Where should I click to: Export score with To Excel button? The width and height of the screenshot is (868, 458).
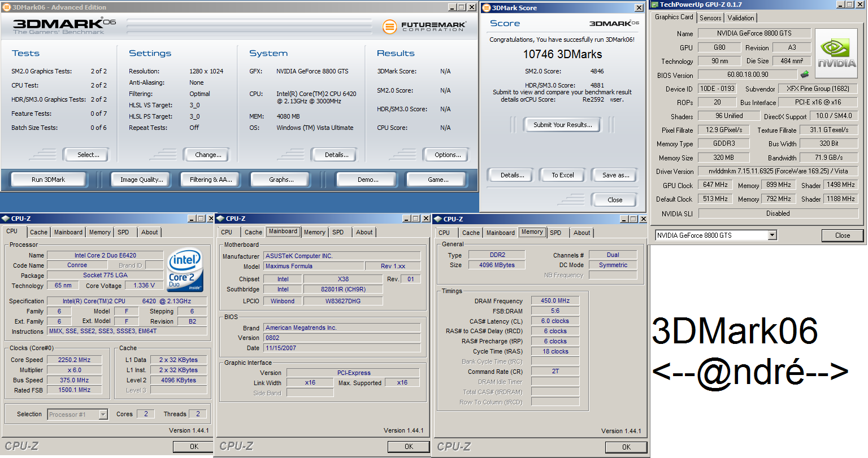(x=562, y=175)
